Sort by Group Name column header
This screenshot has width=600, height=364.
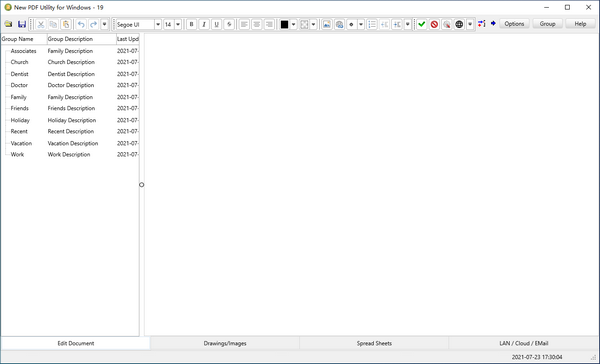click(x=24, y=39)
